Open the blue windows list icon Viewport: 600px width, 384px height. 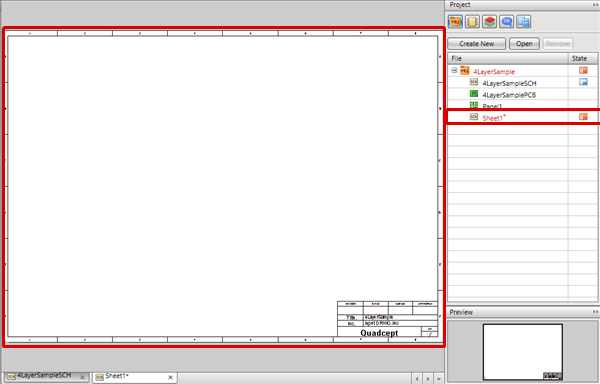pos(523,22)
